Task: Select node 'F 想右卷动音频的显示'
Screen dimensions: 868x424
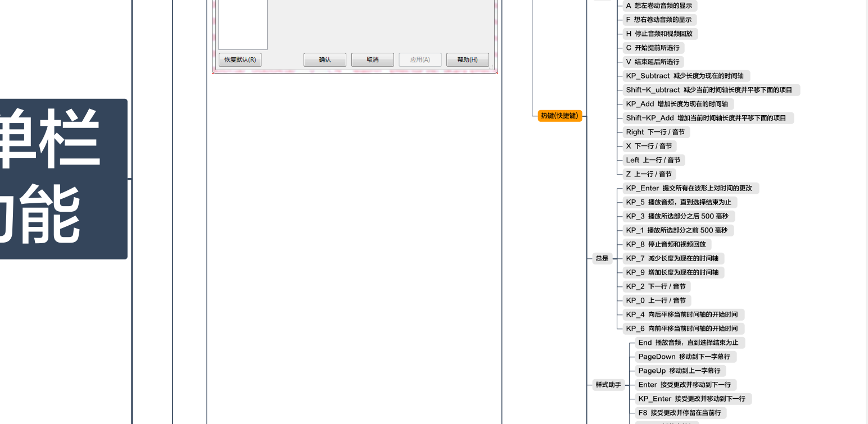Action: (659, 20)
